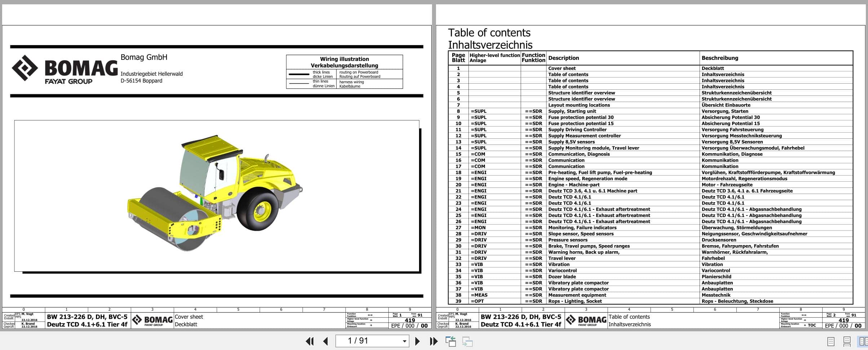The width and height of the screenshot is (868, 350).
Task: Click 'Kommunikation, Diagnose' German entry
Action: pos(732,154)
